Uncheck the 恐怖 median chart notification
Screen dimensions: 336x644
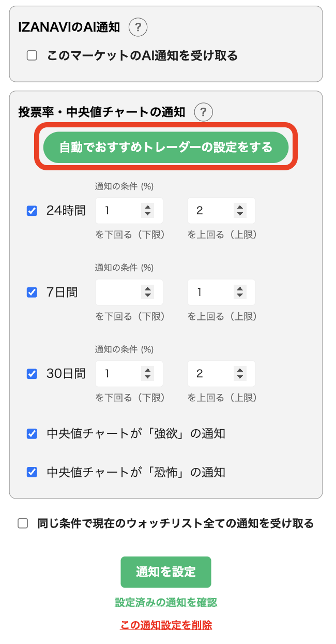(32, 472)
